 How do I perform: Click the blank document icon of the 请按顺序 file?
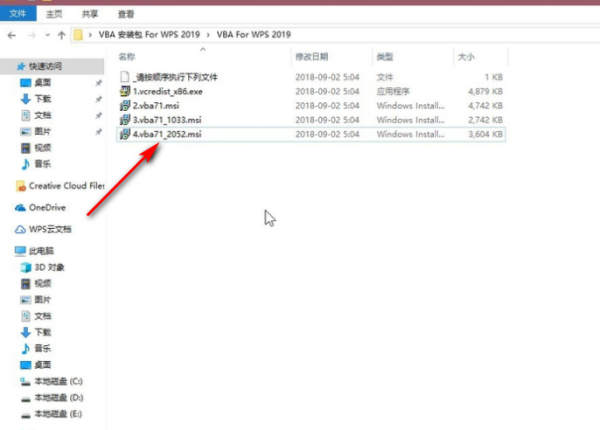click(125, 77)
